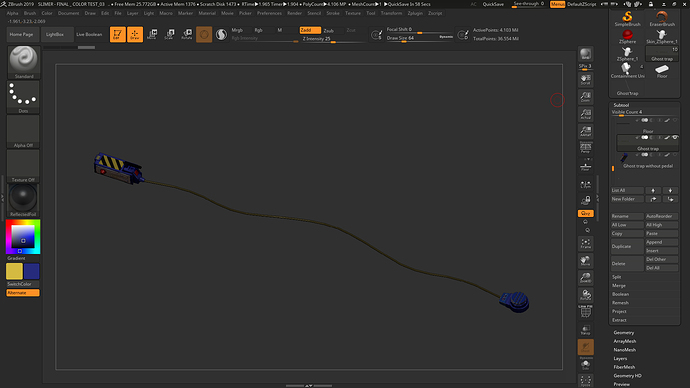This screenshot has width=690, height=388.
Task: Click the Frame mesh icon
Action: click(585, 243)
